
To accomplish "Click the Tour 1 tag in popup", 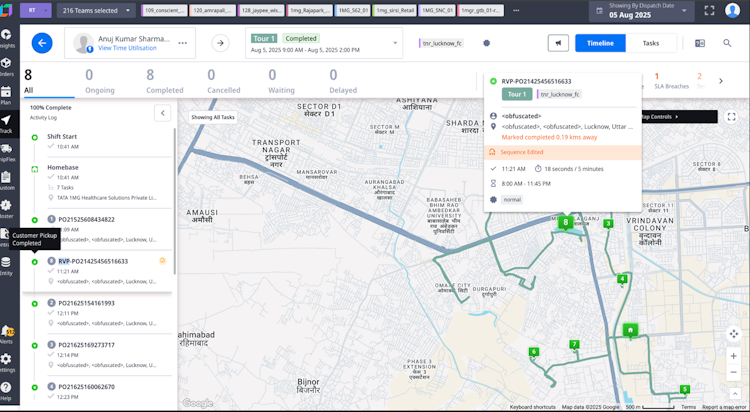I will point(517,94).
